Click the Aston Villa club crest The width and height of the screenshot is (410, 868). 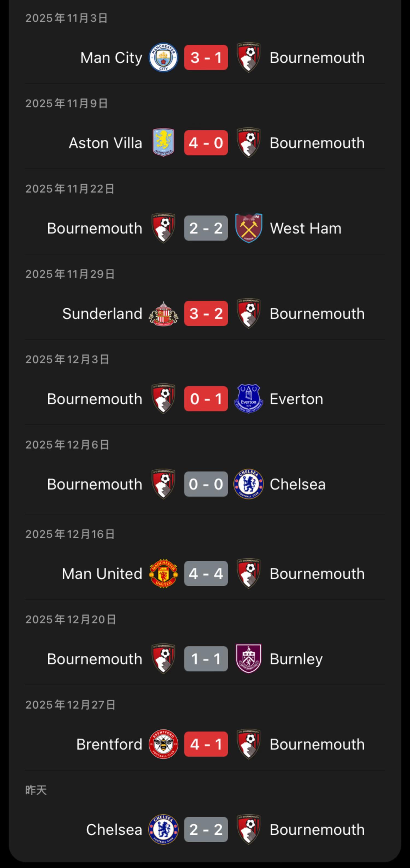(x=163, y=143)
